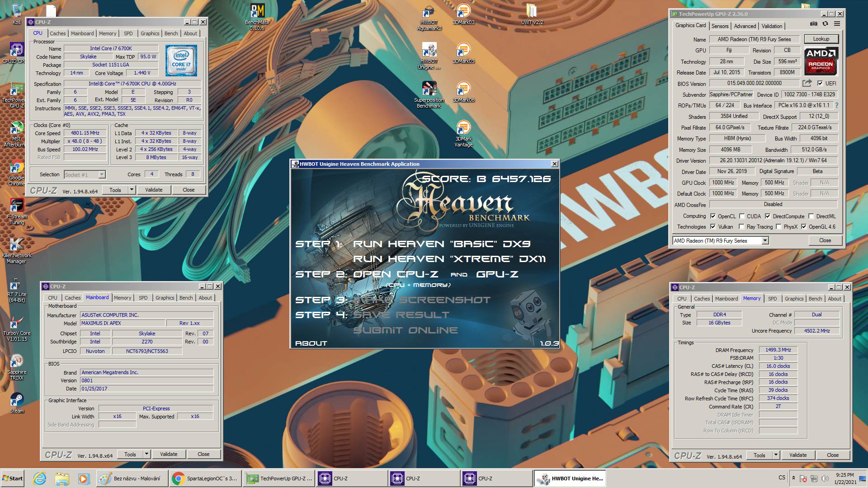This screenshot has height=488, width=868.
Task: Open Windows Media Player on taskbar
Action: (x=84, y=479)
